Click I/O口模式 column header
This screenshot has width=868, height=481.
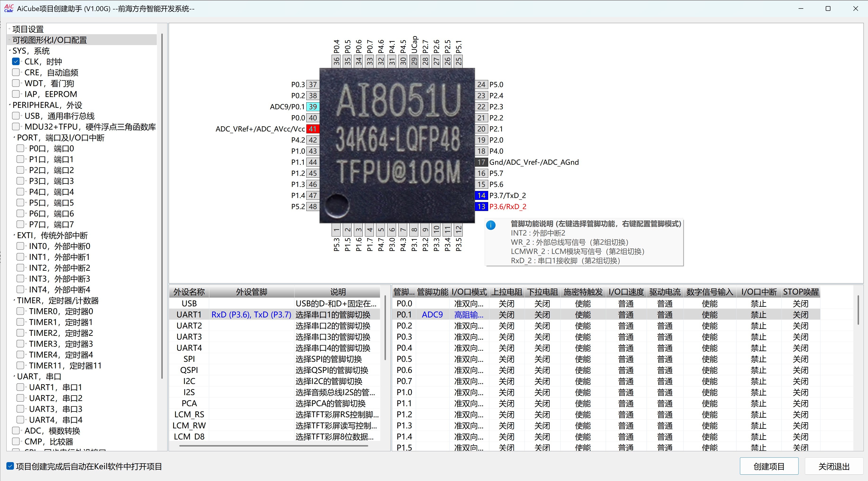[469, 292]
